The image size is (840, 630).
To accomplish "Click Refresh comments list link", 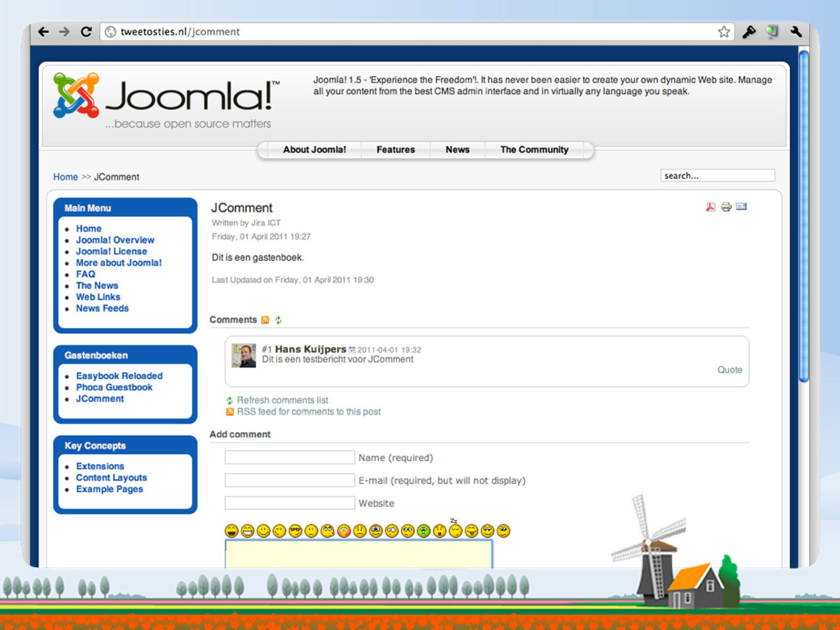I will pyautogui.click(x=282, y=400).
